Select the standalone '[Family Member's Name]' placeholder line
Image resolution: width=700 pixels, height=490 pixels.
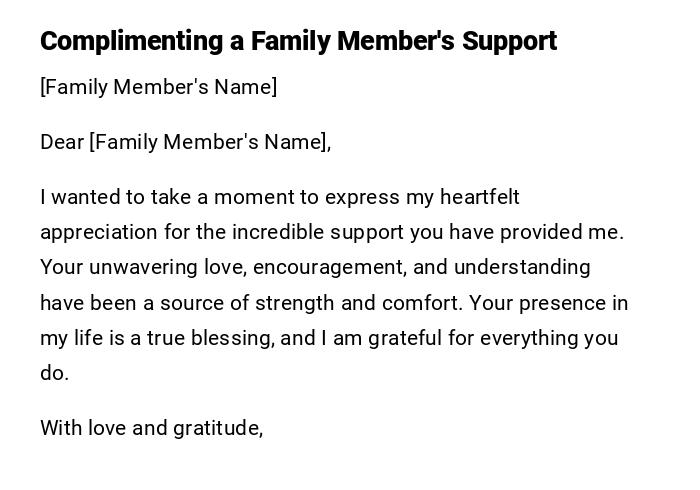(x=158, y=87)
